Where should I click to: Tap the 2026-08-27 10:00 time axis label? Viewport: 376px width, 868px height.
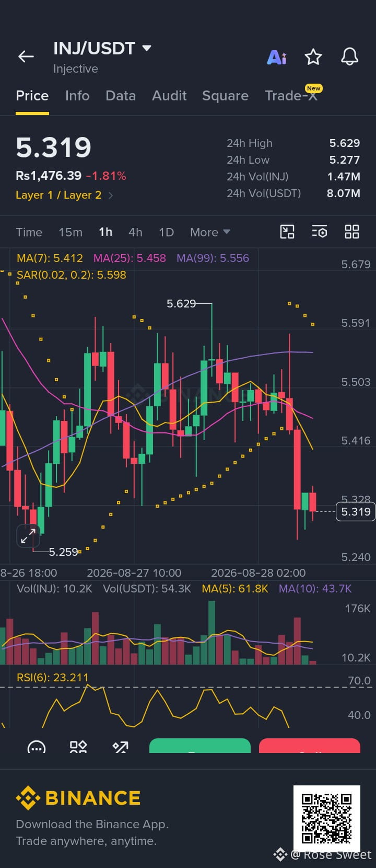pos(134,573)
